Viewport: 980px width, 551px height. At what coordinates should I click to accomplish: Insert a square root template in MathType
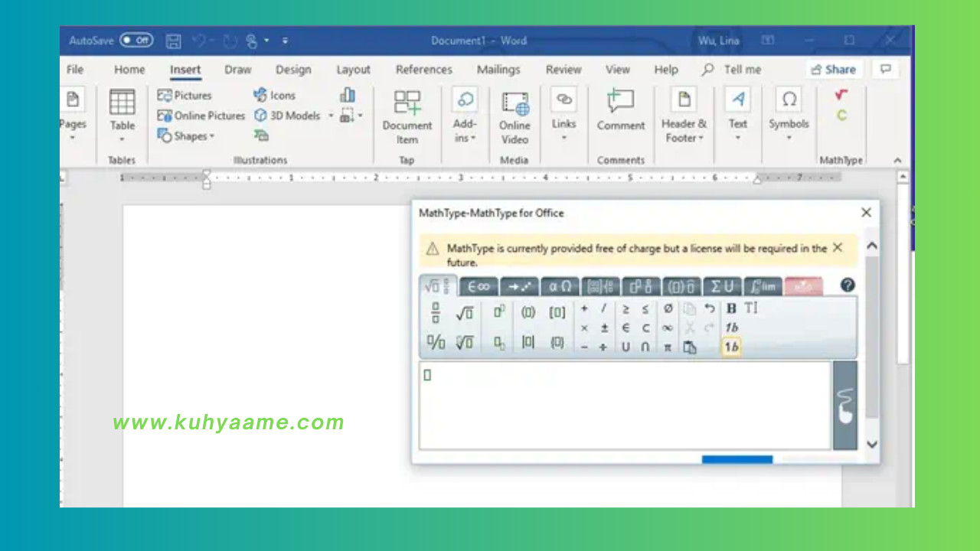point(464,313)
